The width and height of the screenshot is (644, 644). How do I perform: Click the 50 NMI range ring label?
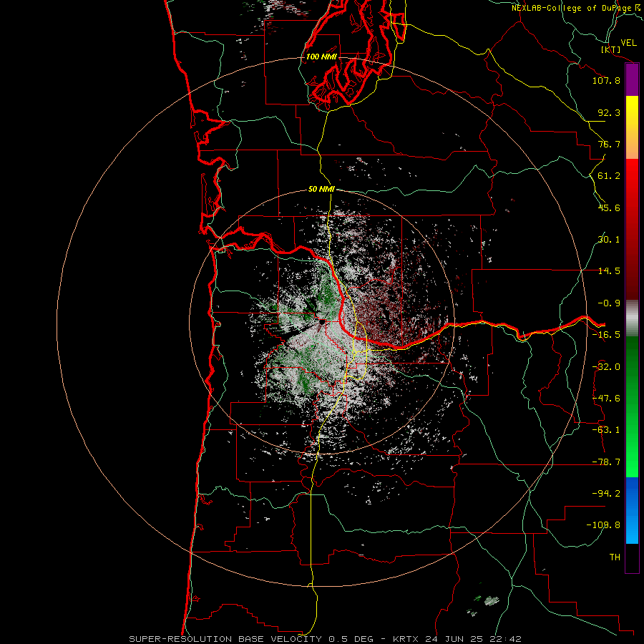321,189
